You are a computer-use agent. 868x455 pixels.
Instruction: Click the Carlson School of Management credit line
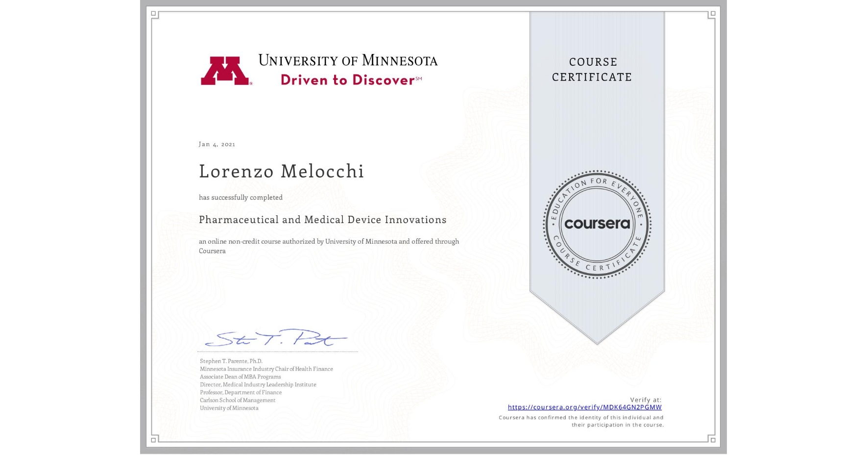click(x=237, y=400)
